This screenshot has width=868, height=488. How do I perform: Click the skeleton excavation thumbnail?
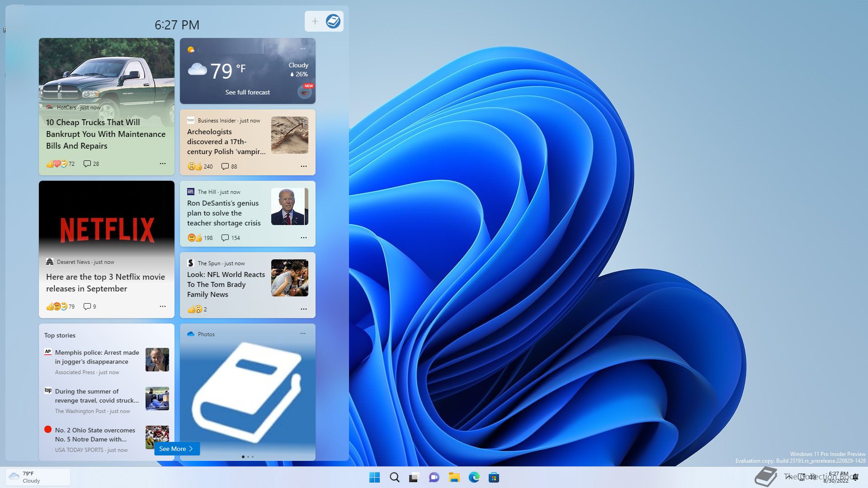290,135
